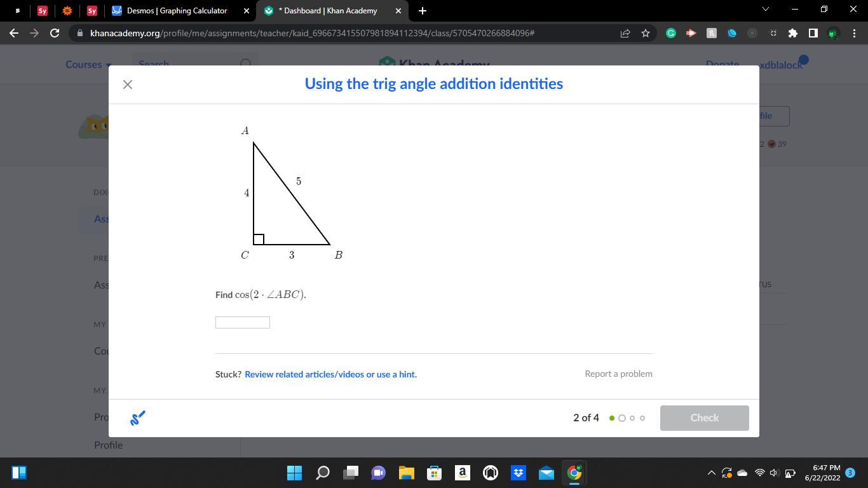The image size is (868, 488).
Task: Open the Widgets panel on taskbar
Action: (19, 473)
